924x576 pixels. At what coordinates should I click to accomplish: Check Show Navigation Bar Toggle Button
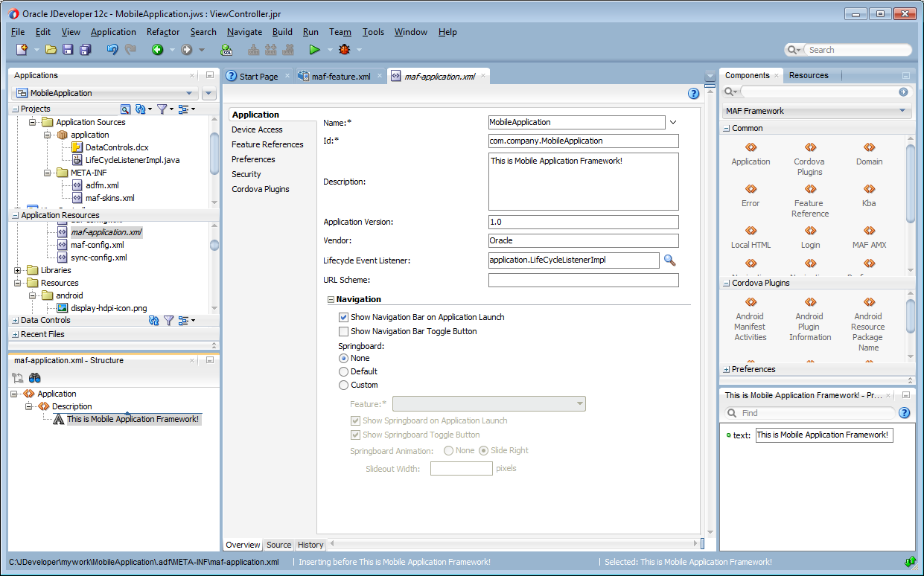pyautogui.click(x=344, y=331)
